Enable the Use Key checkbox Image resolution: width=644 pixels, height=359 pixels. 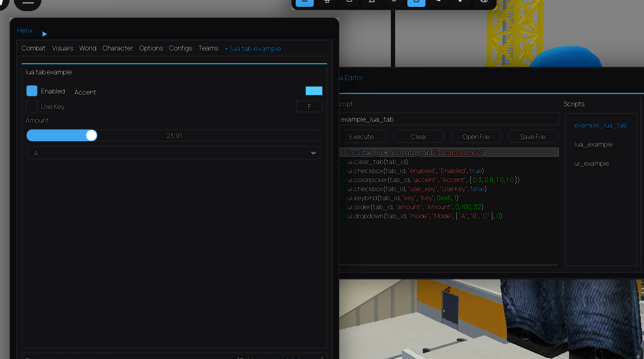tap(32, 106)
